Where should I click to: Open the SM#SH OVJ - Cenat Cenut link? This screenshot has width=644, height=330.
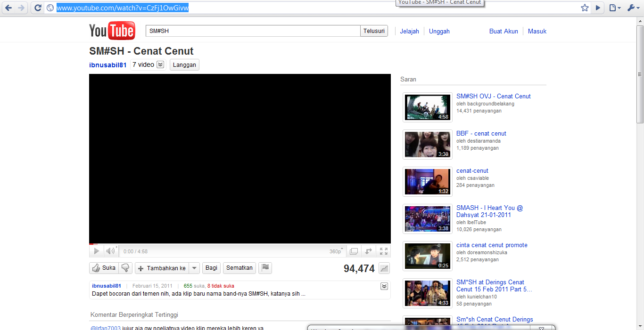pyautogui.click(x=494, y=96)
